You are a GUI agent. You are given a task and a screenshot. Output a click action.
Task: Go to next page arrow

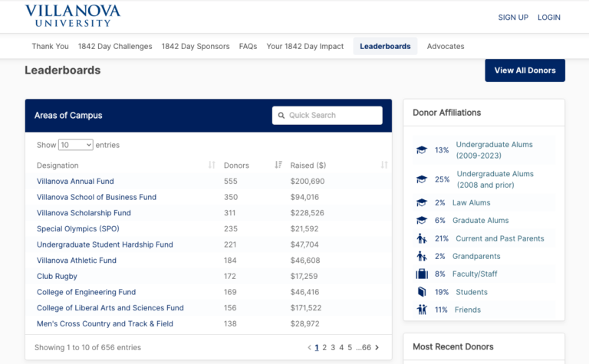point(377,347)
